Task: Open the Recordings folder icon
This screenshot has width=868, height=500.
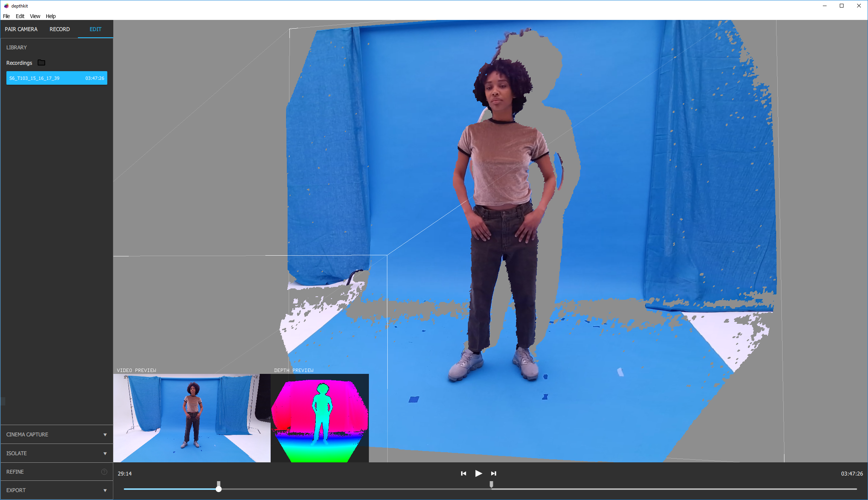Action: (41, 63)
